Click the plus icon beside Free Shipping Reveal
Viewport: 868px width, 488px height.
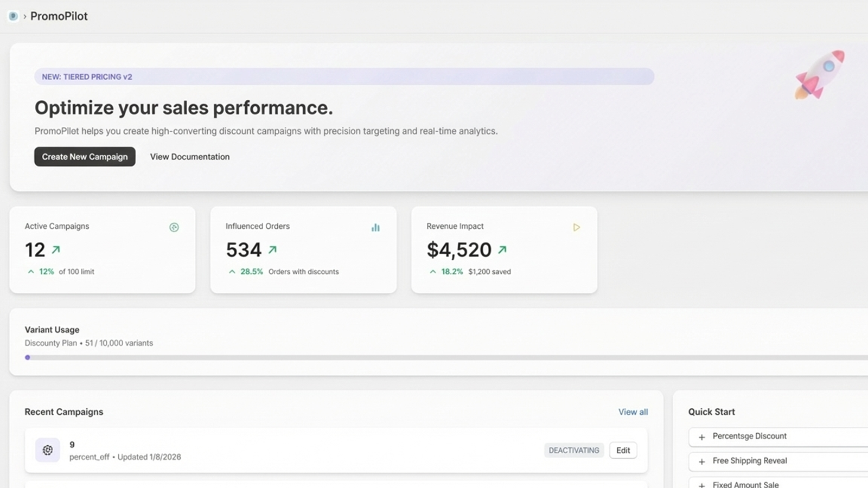tap(702, 461)
